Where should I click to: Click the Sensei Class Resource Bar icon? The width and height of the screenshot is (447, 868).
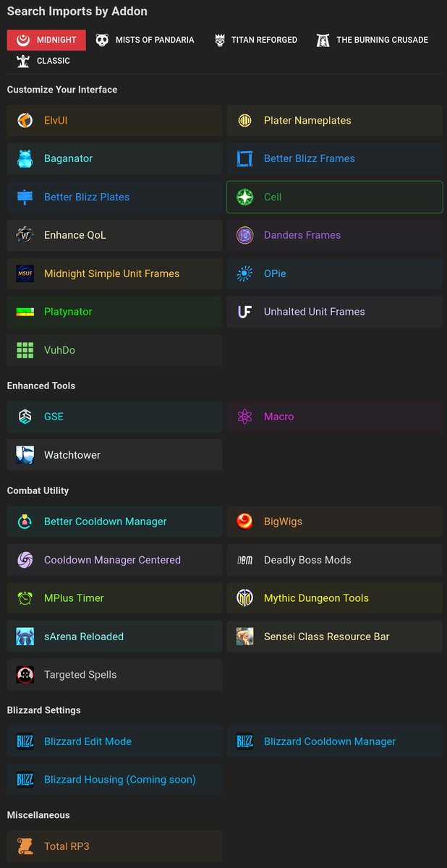tap(245, 637)
